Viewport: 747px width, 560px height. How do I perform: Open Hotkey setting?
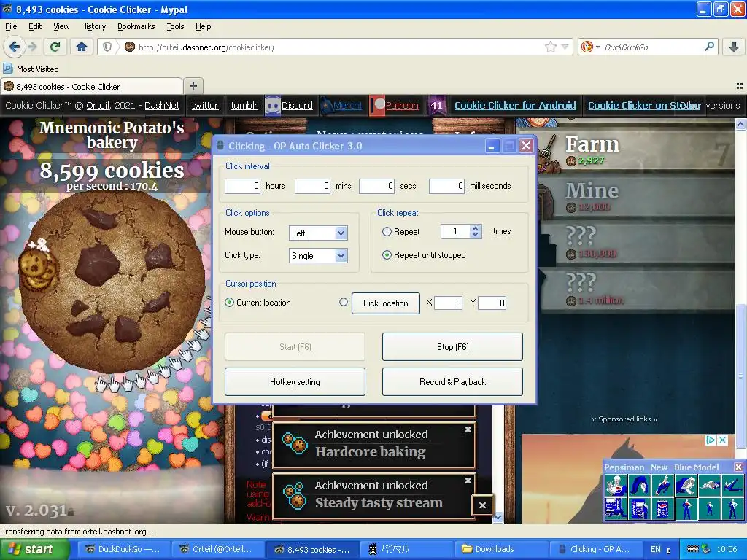295,381
